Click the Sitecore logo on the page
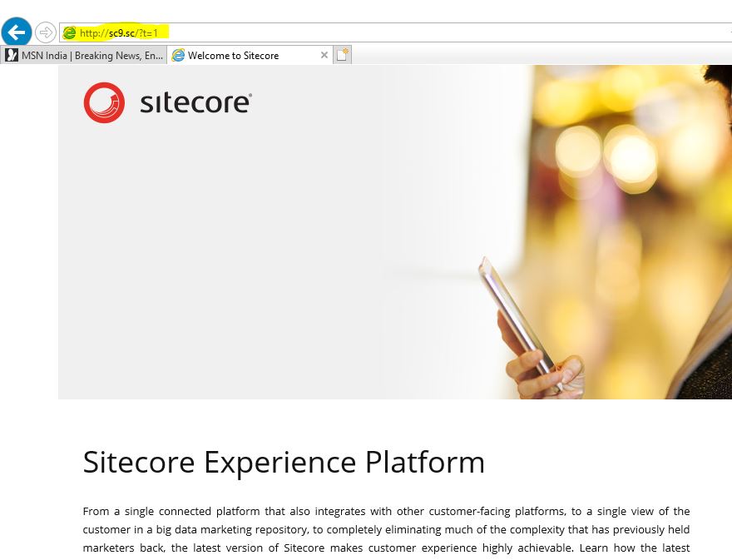 click(166, 102)
